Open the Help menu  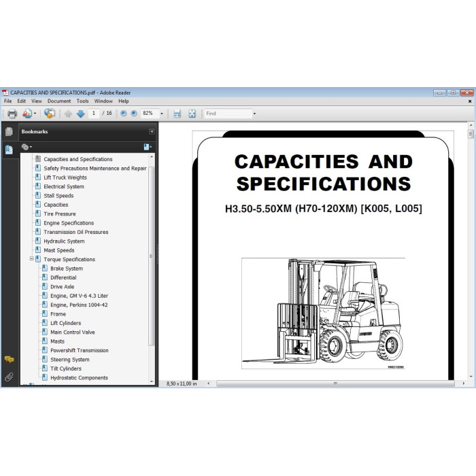[124, 101]
